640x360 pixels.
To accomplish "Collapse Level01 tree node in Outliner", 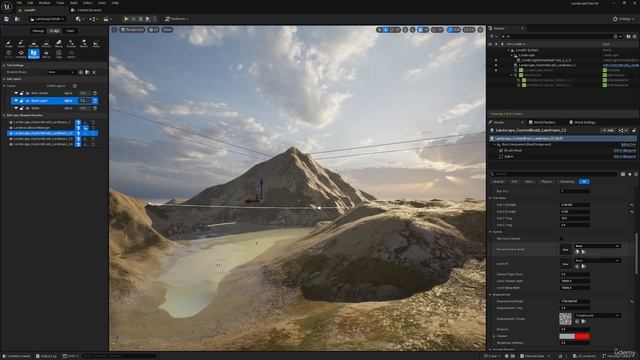I will pos(508,50).
